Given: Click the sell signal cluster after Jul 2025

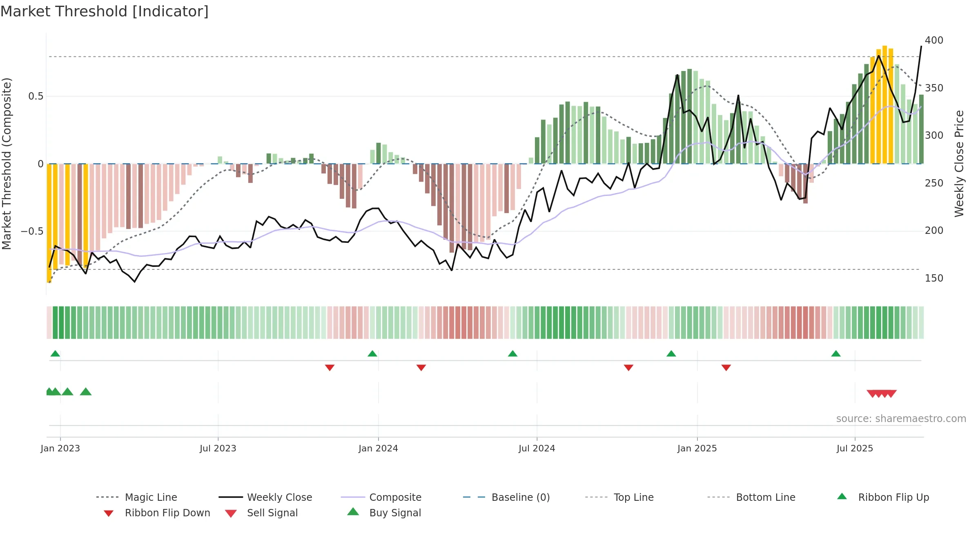Looking at the screenshot, I should pos(882,394).
